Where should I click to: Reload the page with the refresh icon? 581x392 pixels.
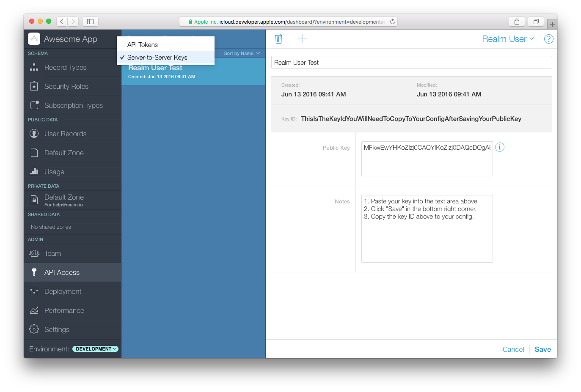coord(392,22)
